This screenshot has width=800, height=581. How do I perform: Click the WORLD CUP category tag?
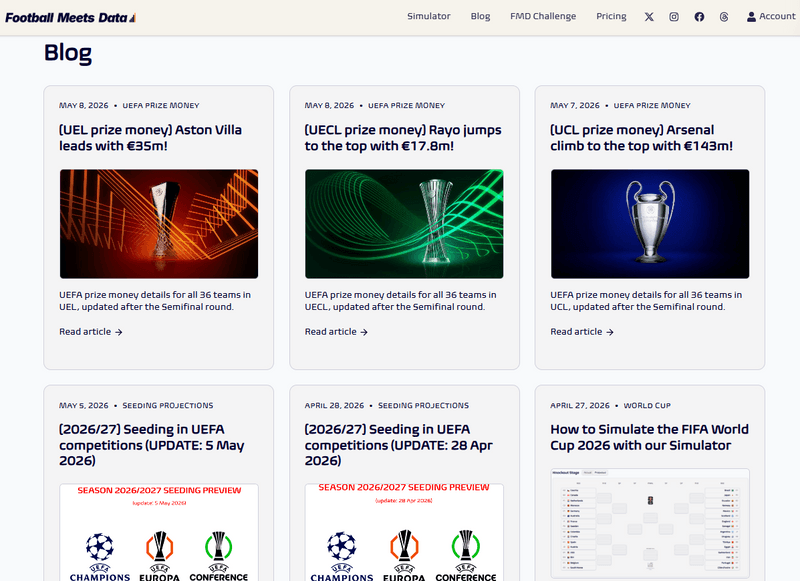tap(647, 406)
